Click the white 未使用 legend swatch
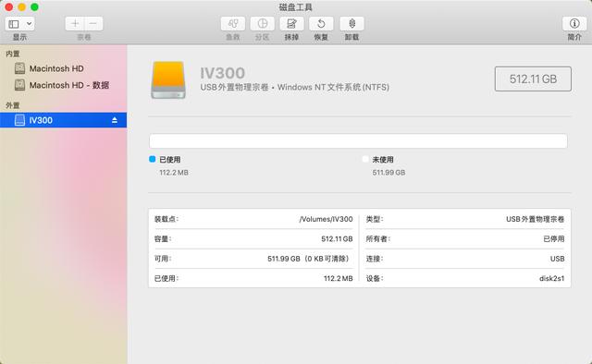The image size is (592, 364). click(365, 159)
